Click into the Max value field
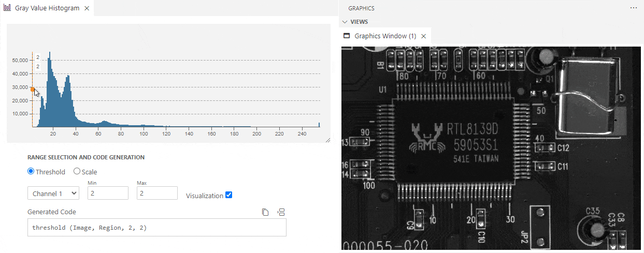 (157, 193)
